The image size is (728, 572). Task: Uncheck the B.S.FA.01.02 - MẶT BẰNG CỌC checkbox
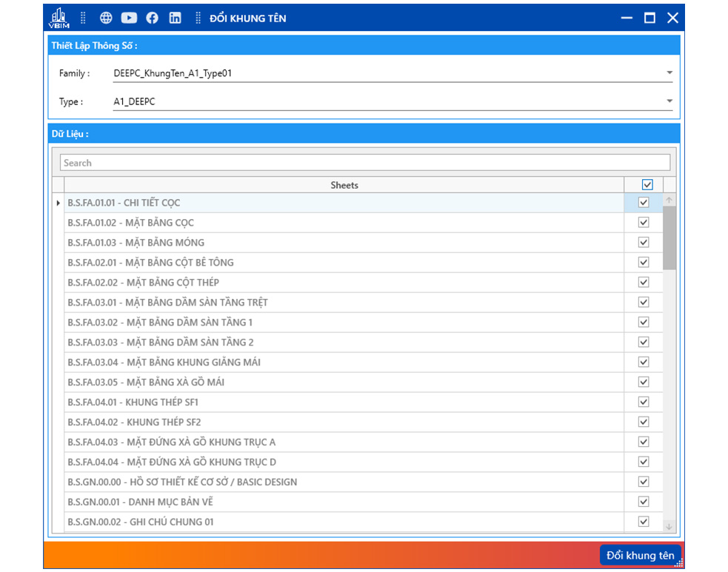point(644,223)
